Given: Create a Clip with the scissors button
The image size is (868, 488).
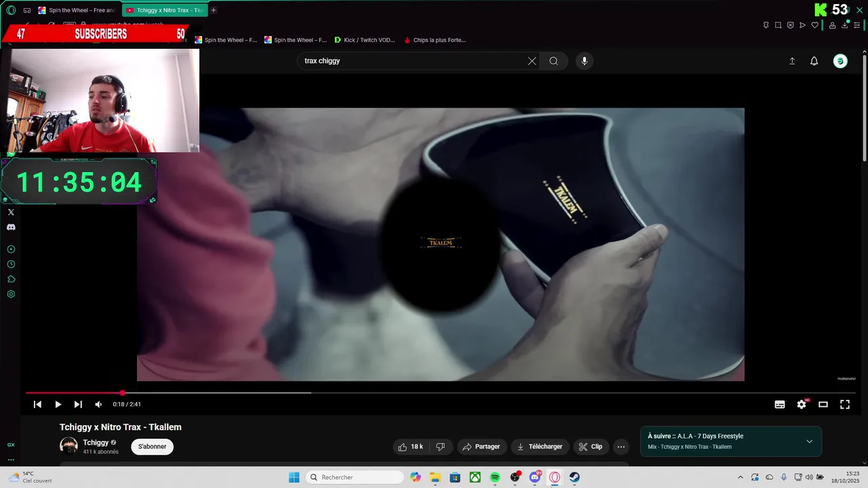Looking at the screenshot, I should (590, 447).
